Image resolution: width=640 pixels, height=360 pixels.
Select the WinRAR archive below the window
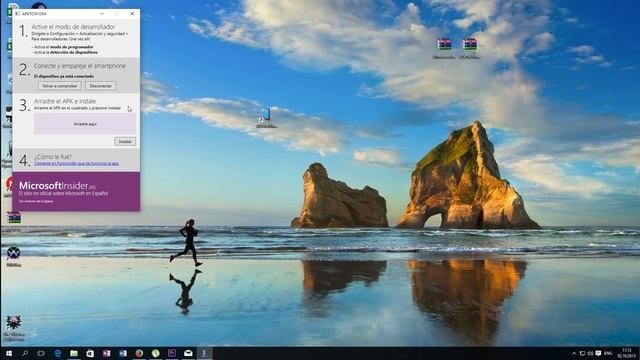click(x=13, y=221)
